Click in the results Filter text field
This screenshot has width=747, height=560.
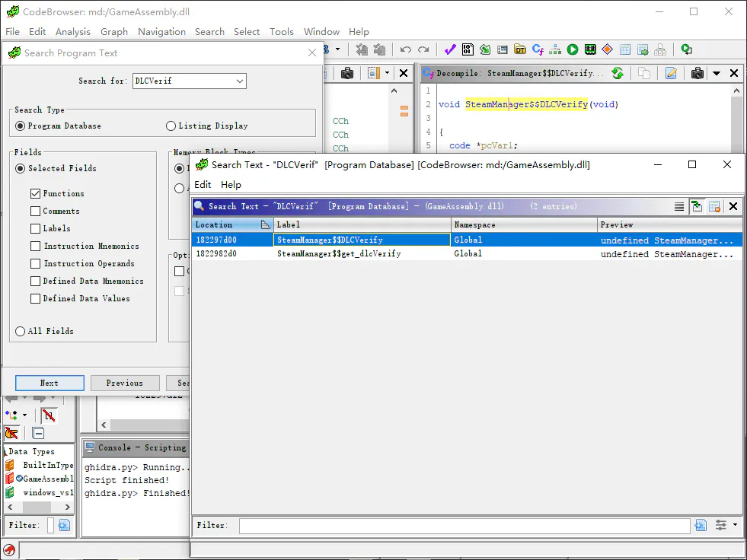(x=464, y=525)
